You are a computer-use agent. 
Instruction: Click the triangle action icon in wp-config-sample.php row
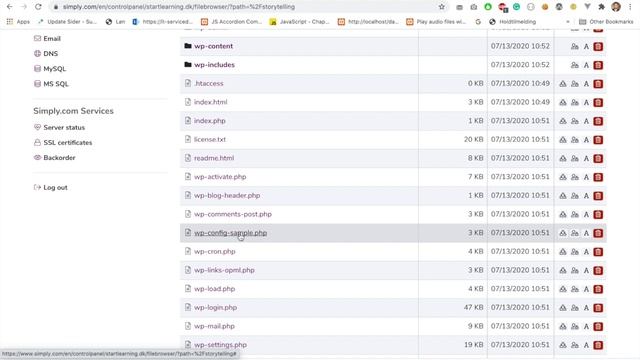click(x=563, y=233)
